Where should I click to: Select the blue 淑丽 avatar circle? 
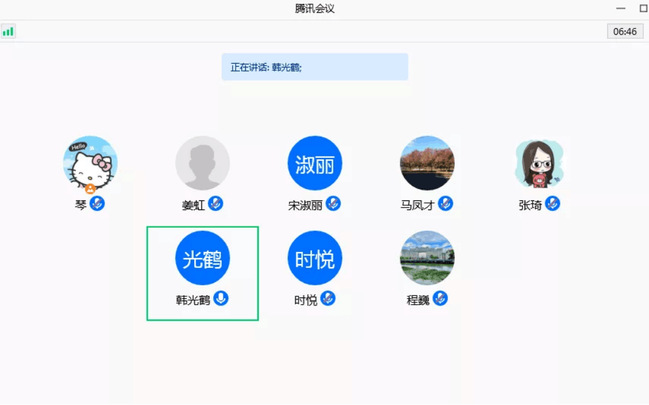coord(315,164)
